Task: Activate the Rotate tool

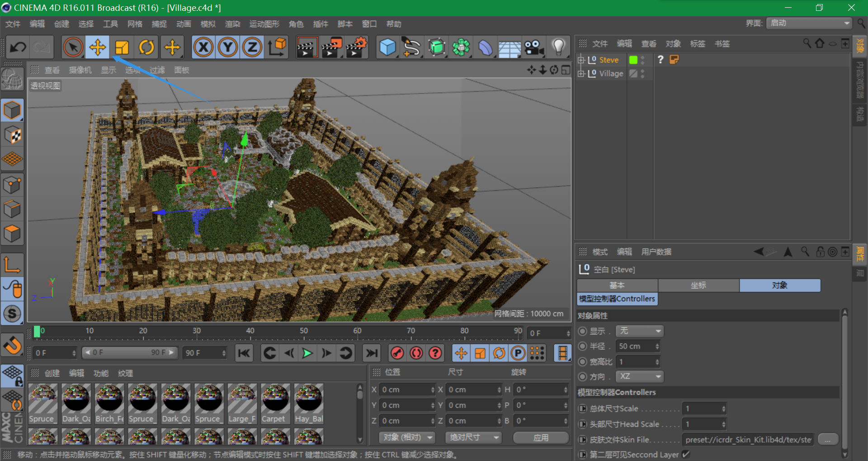Action: click(x=146, y=47)
